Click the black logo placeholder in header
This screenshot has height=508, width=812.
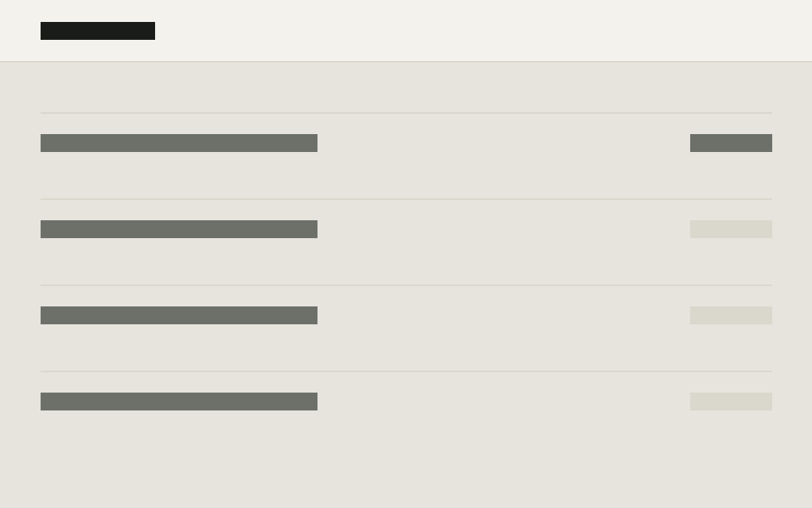click(x=98, y=31)
